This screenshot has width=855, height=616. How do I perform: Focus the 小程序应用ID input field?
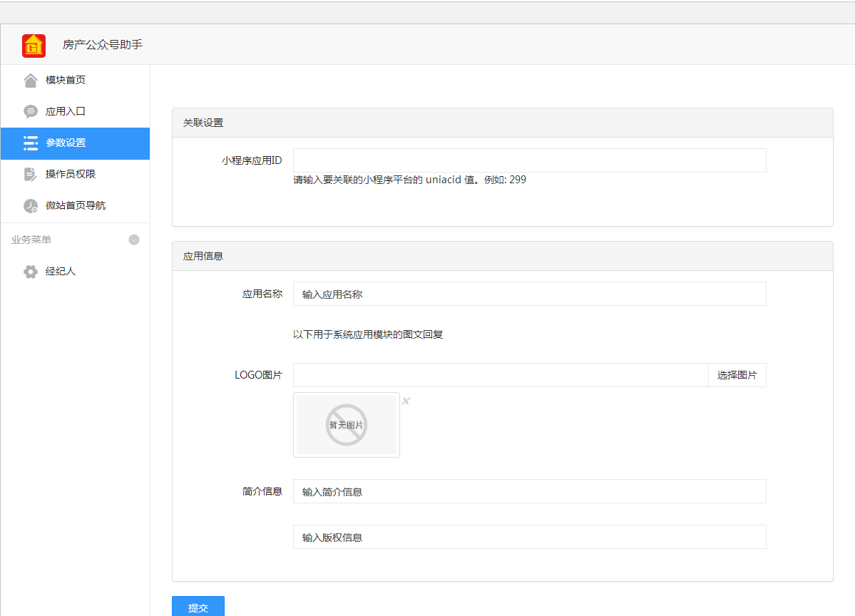[529, 160]
